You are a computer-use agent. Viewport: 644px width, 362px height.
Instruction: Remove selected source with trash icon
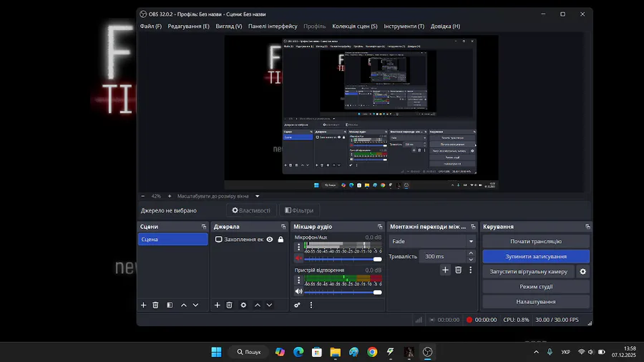229,305
